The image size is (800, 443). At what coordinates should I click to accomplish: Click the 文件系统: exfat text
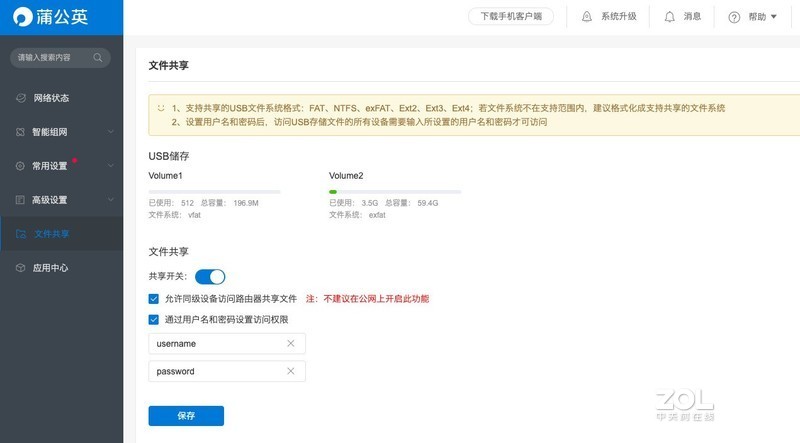pyautogui.click(x=357, y=215)
